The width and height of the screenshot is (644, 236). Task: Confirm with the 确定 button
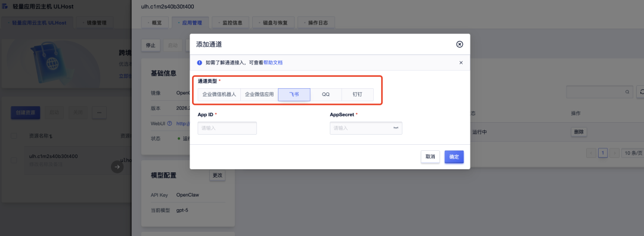coord(454,157)
